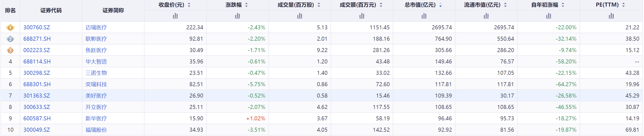Open chart icon under 自年初涨幅 column
This screenshot has height=136, width=644.
(548, 16)
